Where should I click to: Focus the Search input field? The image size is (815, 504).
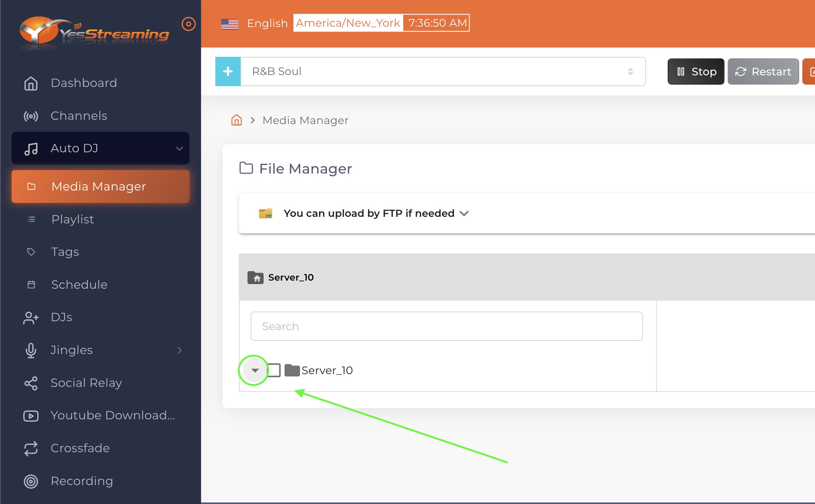point(447,326)
